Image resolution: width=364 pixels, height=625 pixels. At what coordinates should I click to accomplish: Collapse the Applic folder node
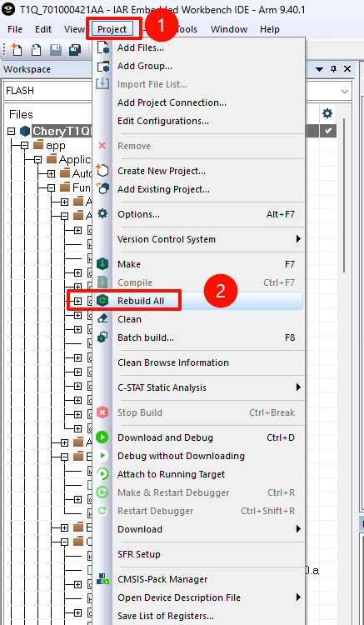[x=37, y=160]
